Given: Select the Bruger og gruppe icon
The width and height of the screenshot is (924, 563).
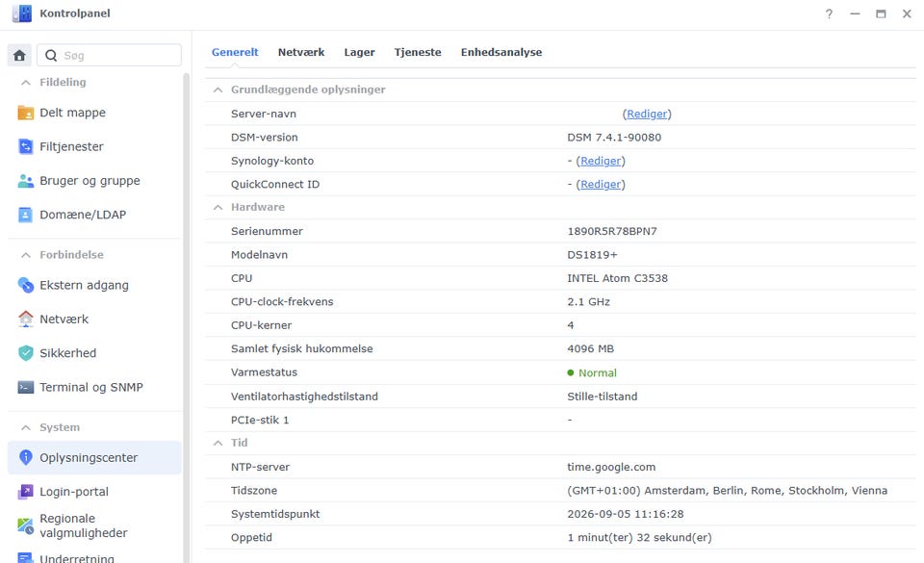Looking at the screenshot, I should pyautogui.click(x=25, y=181).
